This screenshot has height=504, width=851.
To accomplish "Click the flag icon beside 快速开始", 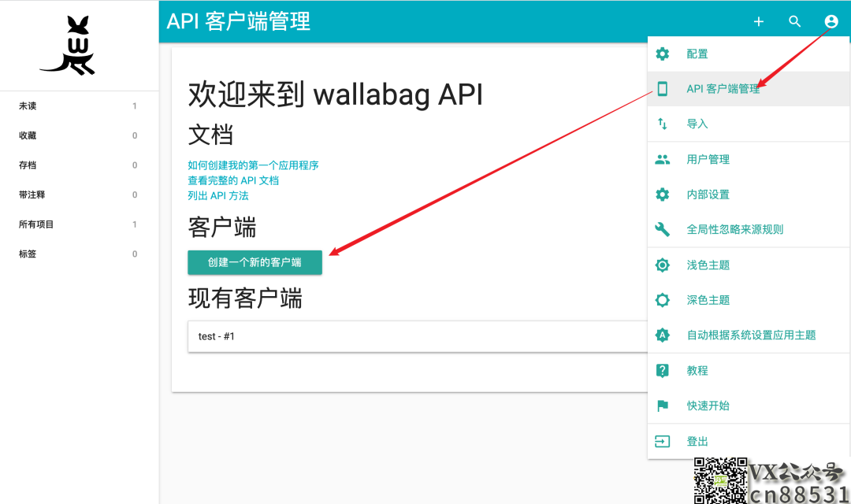I will (x=662, y=406).
